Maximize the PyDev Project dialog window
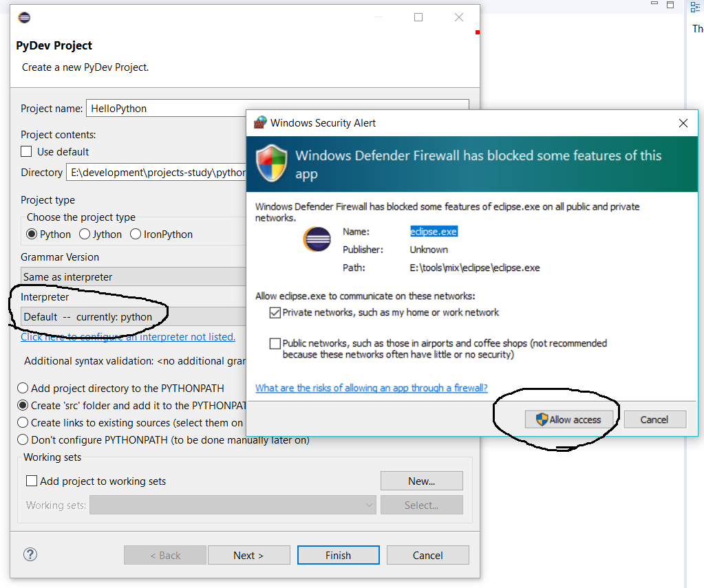Viewport: 704px width, 588px height. point(418,17)
